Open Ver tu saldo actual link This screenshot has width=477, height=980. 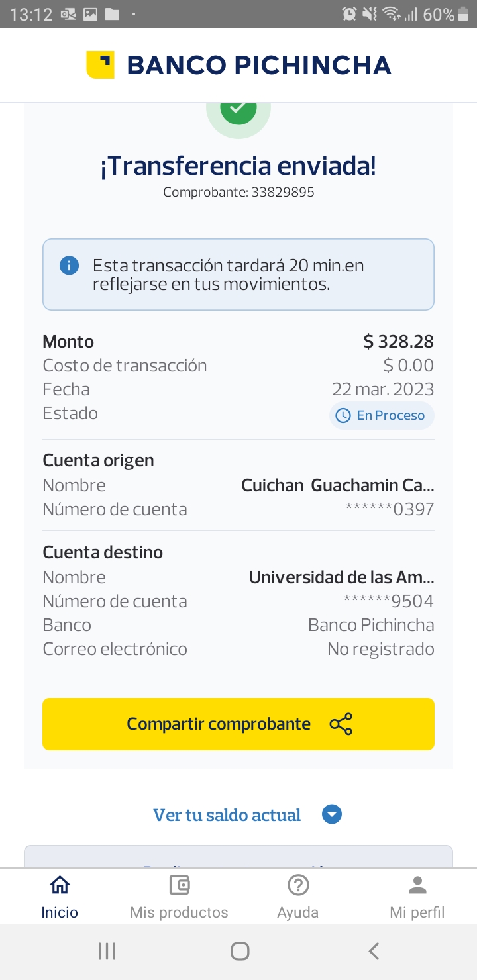pyautogui.click(x=227, y=815)
